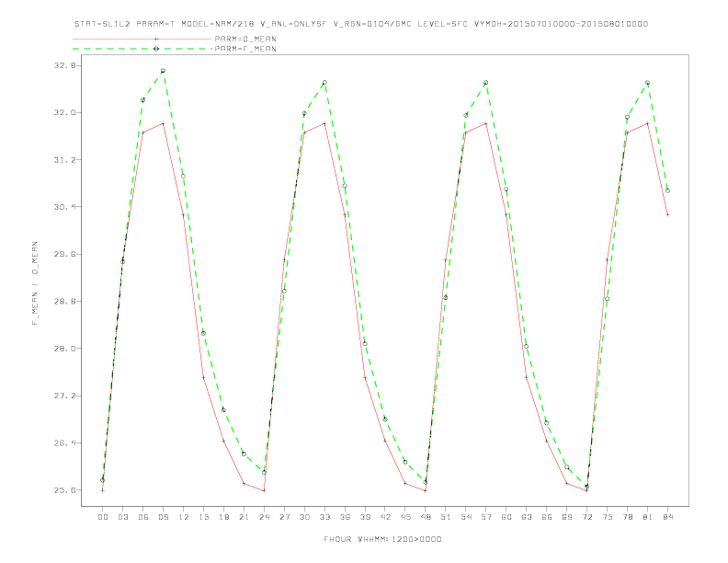
Task: Click the x-axis tick label 21
Action: (244, 517)
